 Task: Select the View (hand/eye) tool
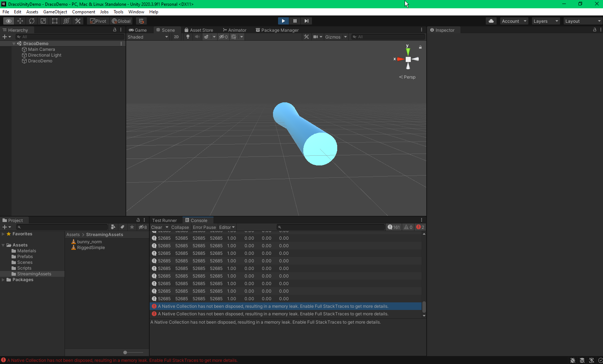pyautogui.click(x=9, y=21)
